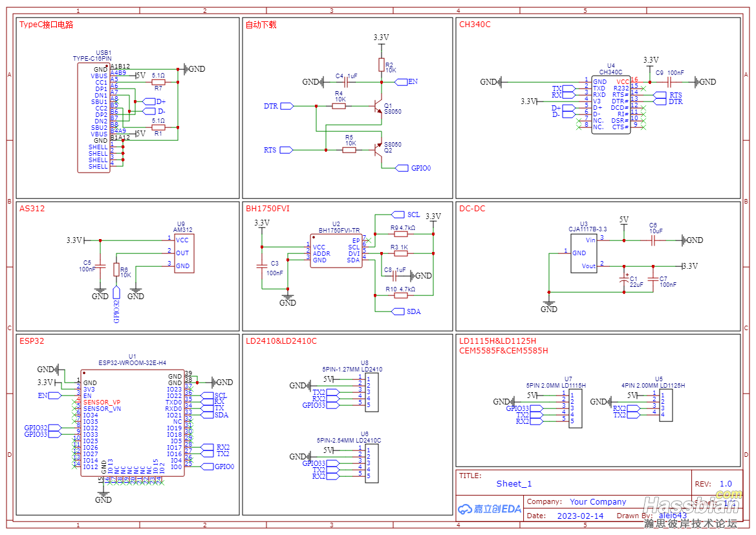Screen dimensions: 756x535
Task: Click the REV 1.0 value
Action: coord(726,483)
